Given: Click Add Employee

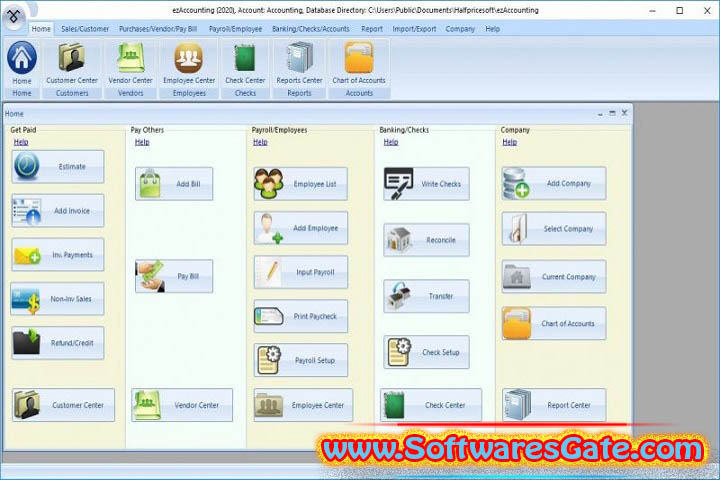Looking at the screenshot, I should pos(301,228).
